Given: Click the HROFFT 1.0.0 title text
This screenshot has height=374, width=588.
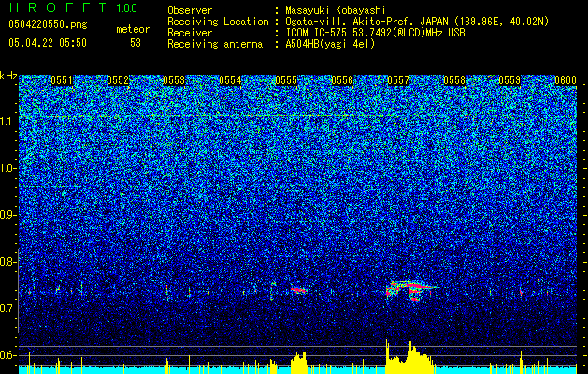Looking at the screenshot, I should coord(73,7).
